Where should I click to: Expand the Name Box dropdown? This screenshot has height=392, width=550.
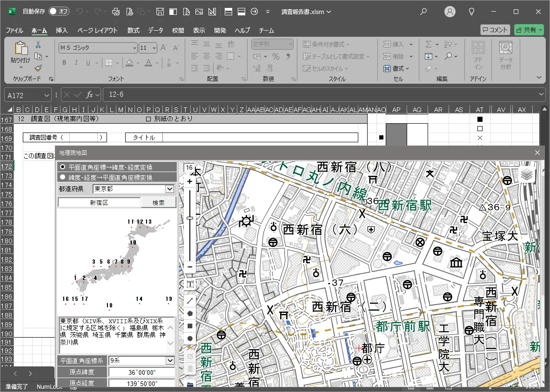point(47,95)
